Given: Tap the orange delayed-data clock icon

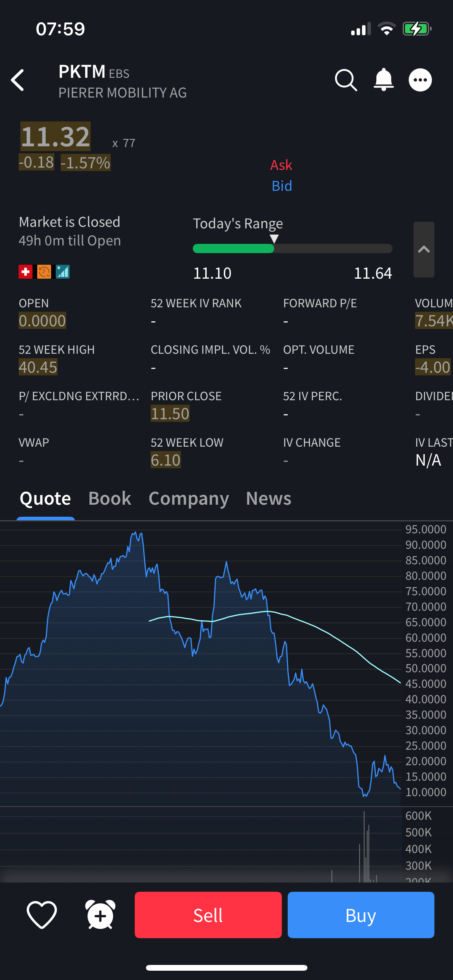Looking at the screenshot, I should coord(44,272).
